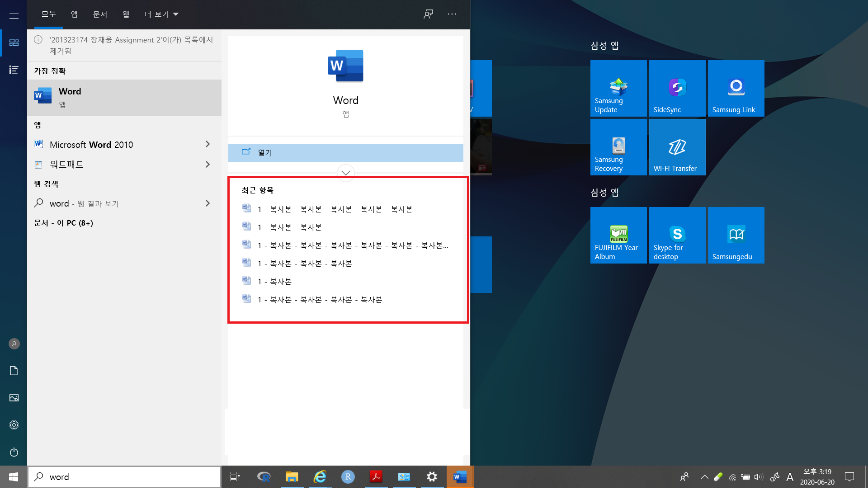Expand the 워드패드 result arrow
The width and height of the screenshot is (868, 490).
[208, 165]
